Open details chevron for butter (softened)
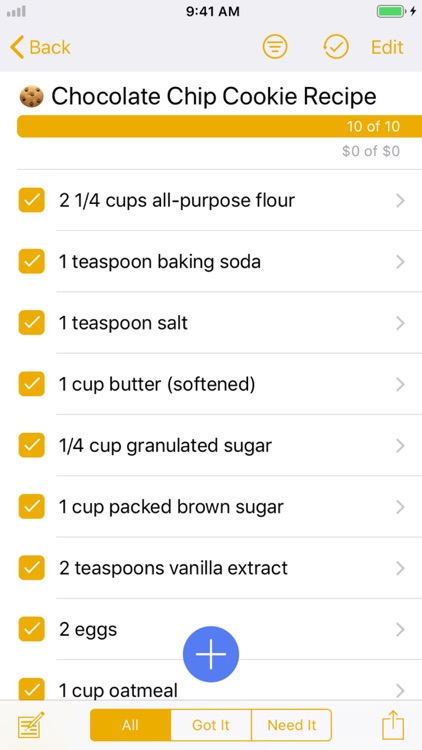The width and height of the screenshot is (422, 750). 400,384
